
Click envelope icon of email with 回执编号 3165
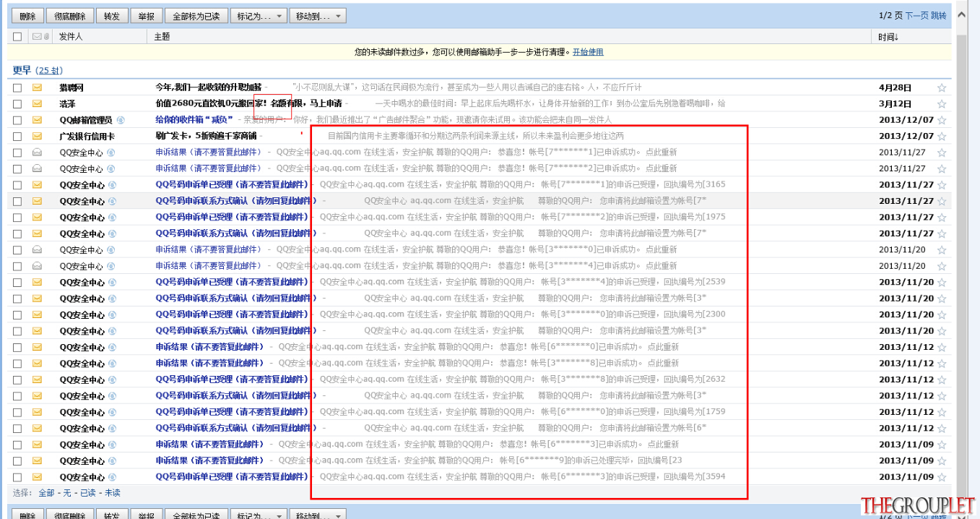point(37,185)
